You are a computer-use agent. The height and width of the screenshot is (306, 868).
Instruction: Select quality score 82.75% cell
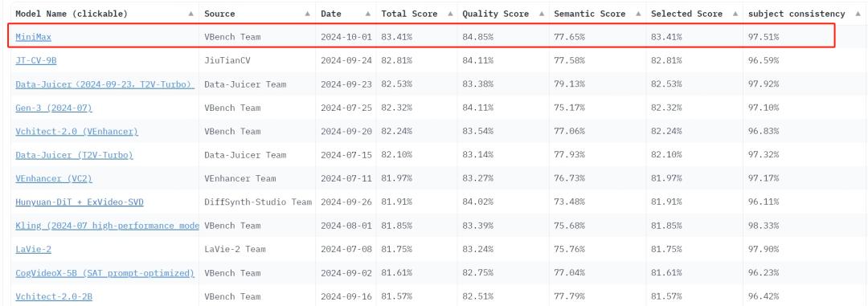pos(477,273)
